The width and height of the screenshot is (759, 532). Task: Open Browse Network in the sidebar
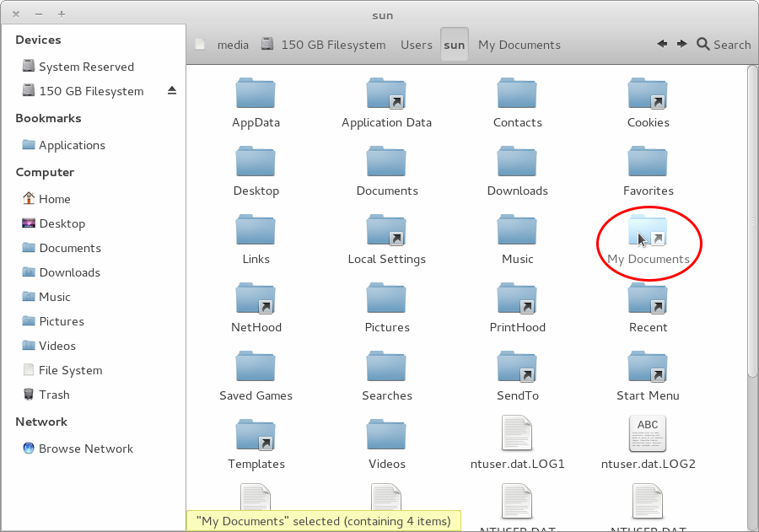[83, 449]
